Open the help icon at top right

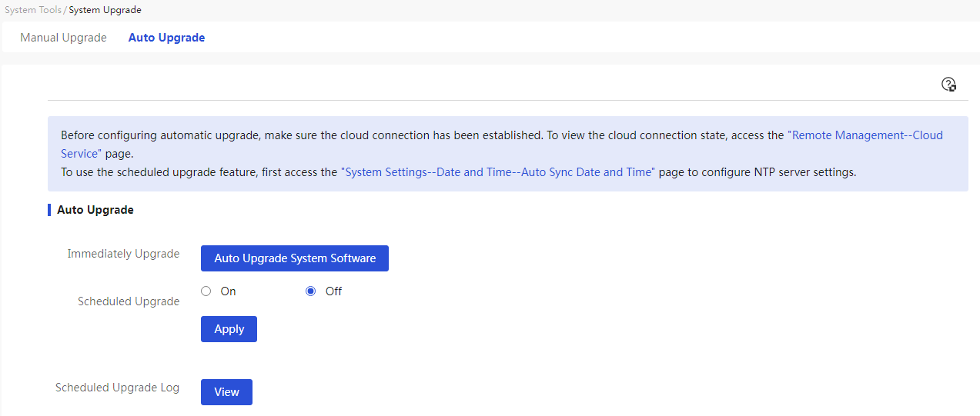[949, 85]
